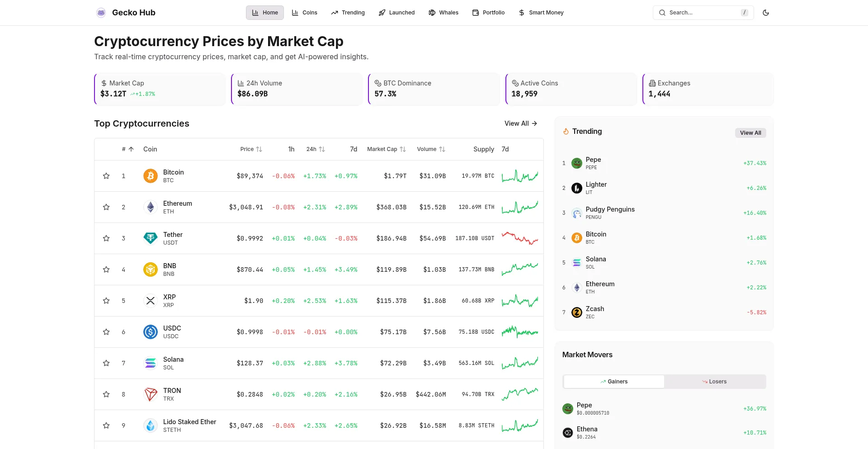Click Bitcoin's 7d sparkline chart

tap(519, 176)
